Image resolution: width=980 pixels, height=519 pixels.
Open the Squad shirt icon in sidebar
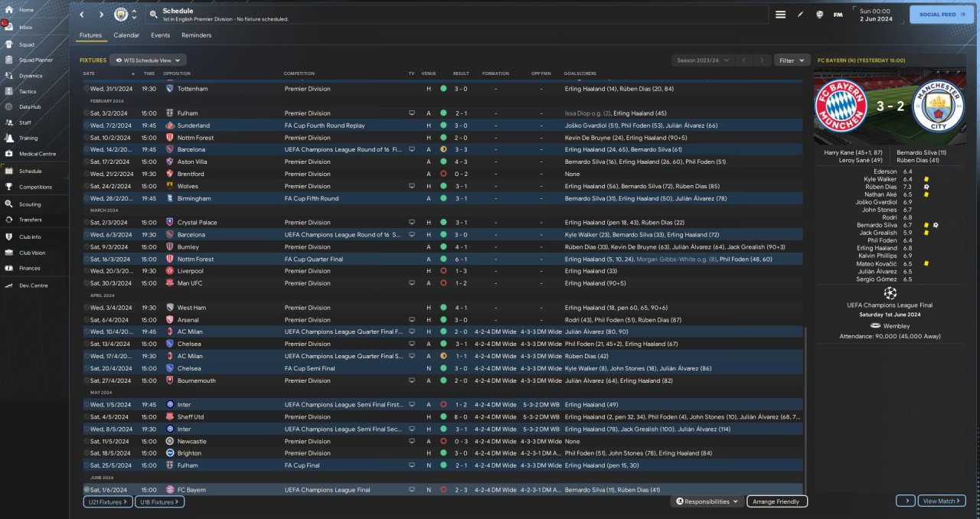pyautogui.click(x=8, y=44)
